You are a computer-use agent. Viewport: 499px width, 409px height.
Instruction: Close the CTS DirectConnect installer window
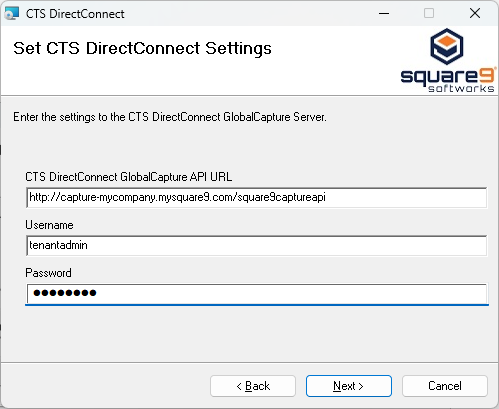475,14
